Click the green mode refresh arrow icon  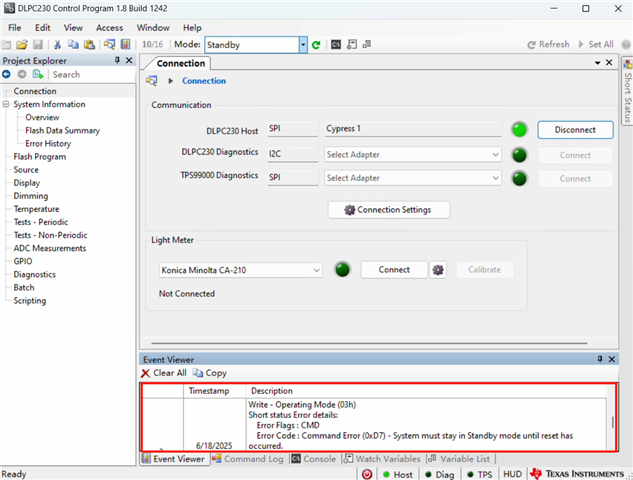click(x=316, y=45)
